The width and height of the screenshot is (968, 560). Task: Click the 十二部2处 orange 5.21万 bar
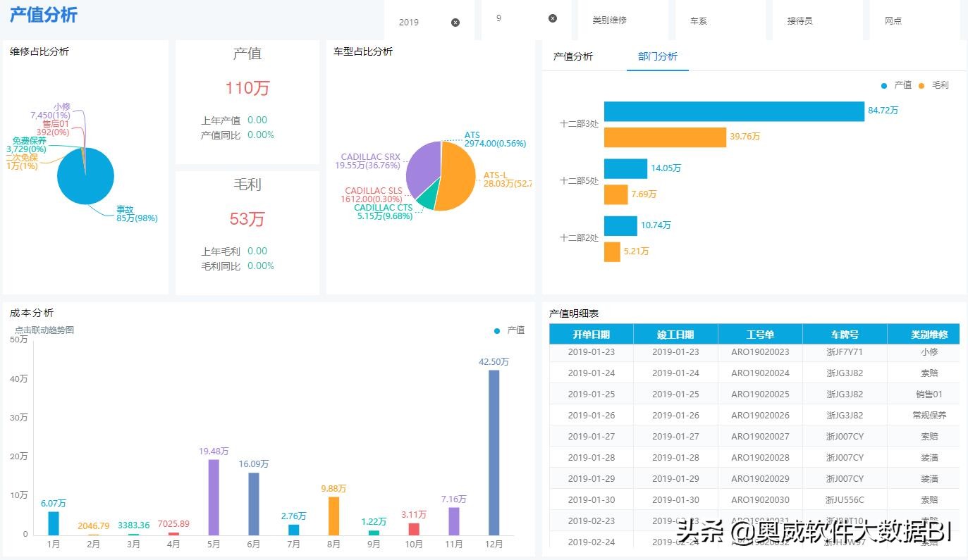click(x=612, y=251)
